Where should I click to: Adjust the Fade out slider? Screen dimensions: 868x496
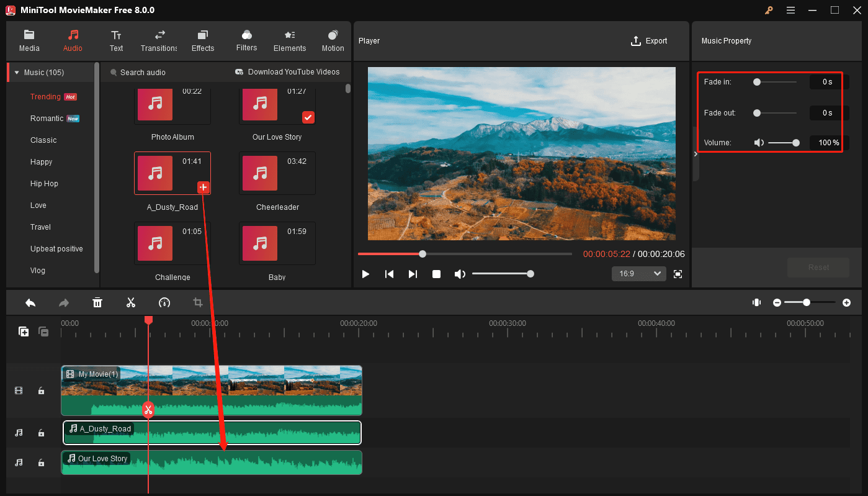click(775, 113)
